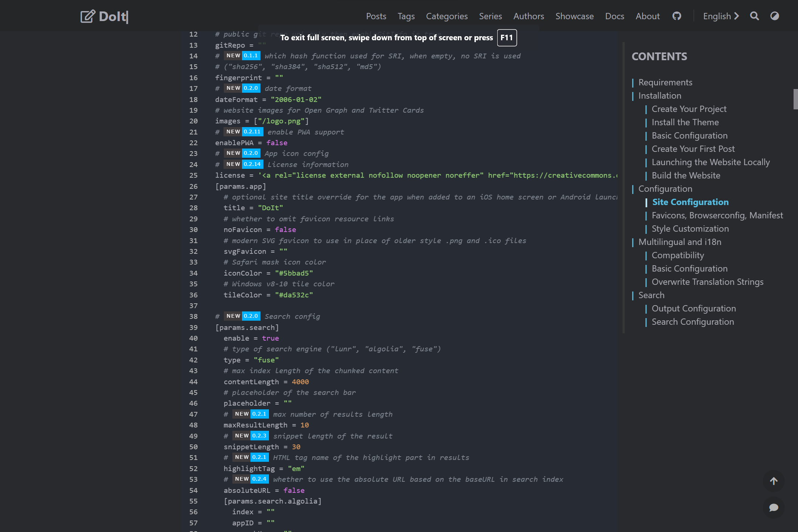Click the F11 key badge
The height and width of the screenshot is (532, 798).
click(507, 37)
